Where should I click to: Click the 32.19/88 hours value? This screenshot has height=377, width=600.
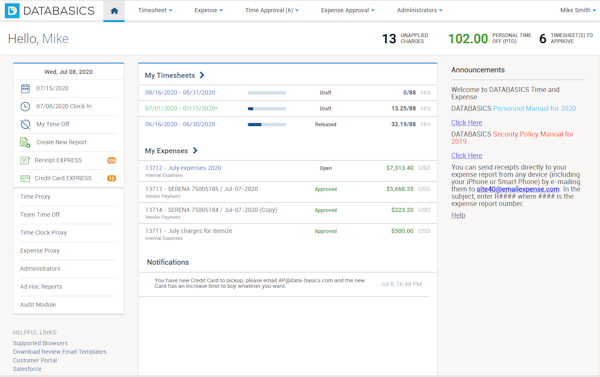pyautogui.click(x=403, y=124)
